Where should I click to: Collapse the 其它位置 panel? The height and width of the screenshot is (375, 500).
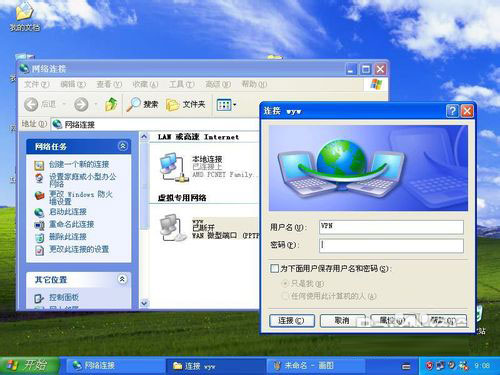tap(122, 279)
